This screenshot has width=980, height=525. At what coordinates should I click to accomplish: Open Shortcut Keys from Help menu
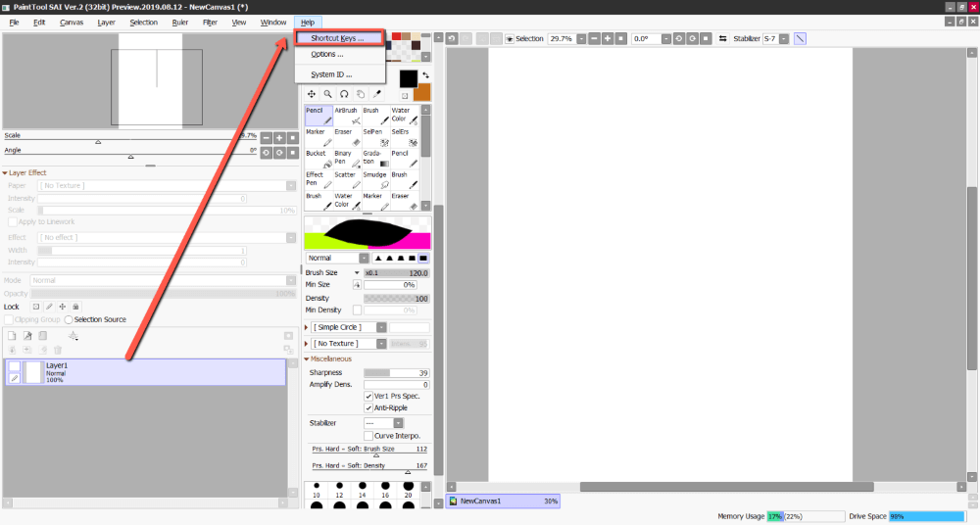click(x=338, y=38)
